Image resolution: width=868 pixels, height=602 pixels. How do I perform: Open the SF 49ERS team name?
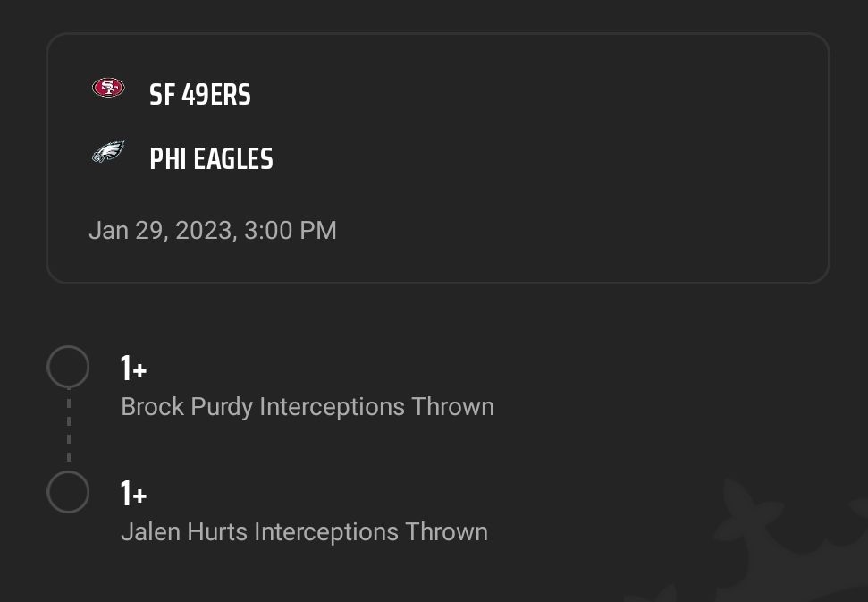(x=200, y=95)
